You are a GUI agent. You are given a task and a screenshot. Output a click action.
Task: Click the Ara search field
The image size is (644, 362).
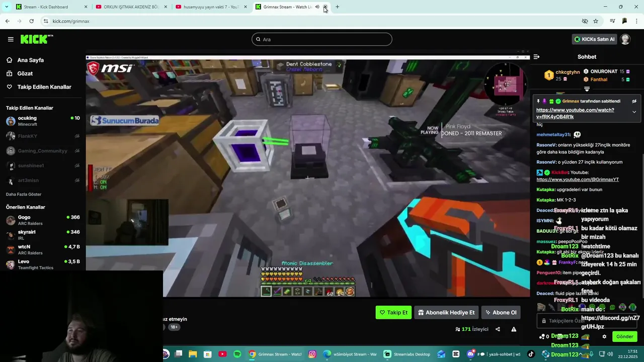322,39
